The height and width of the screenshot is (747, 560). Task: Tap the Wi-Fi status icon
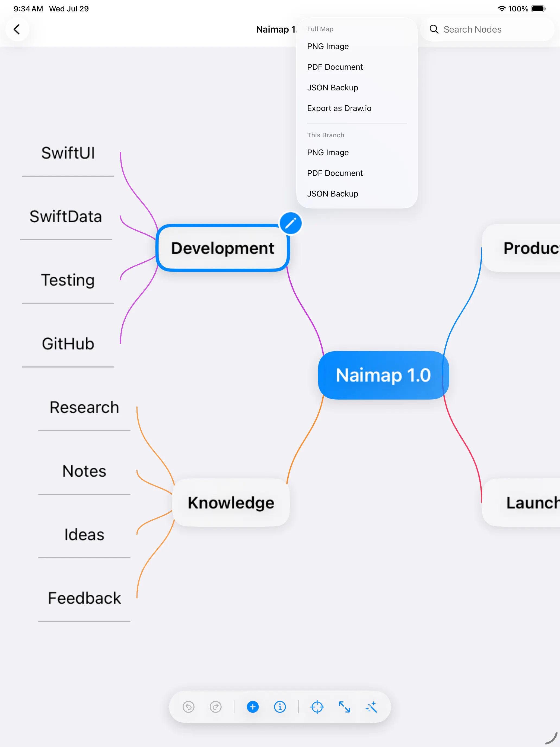tap(502, 9)
